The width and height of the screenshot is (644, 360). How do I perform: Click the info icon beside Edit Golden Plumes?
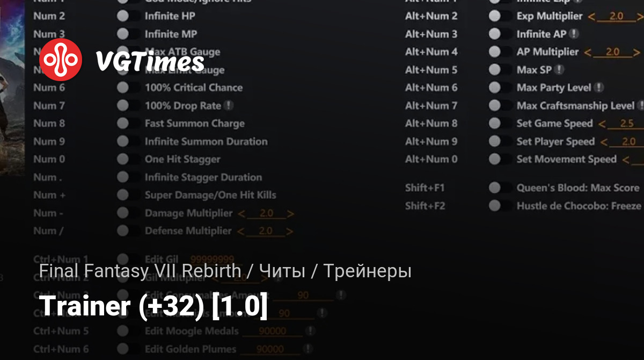click(308, 349)
